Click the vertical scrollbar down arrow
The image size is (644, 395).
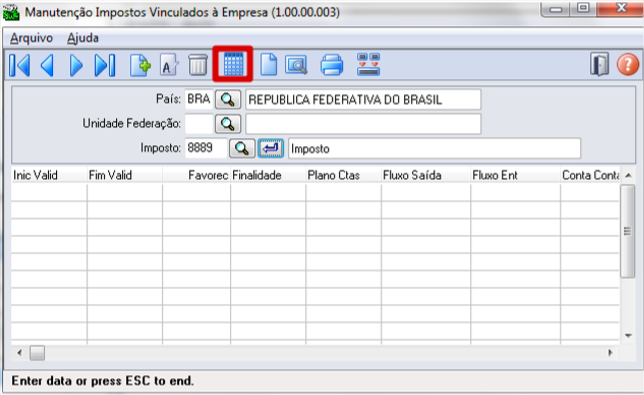[x=628, y=335]
